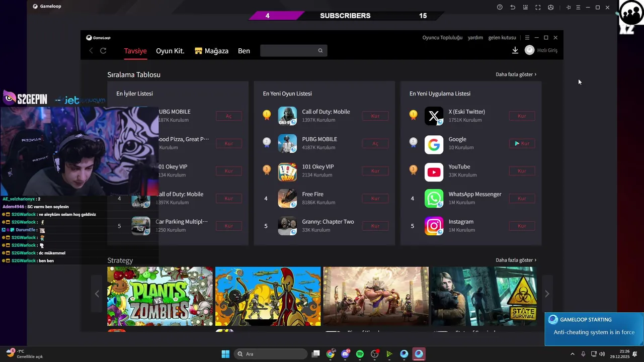Open Discord from the taskbar
Screen dimensions: 644x362
tap(345, 354)
